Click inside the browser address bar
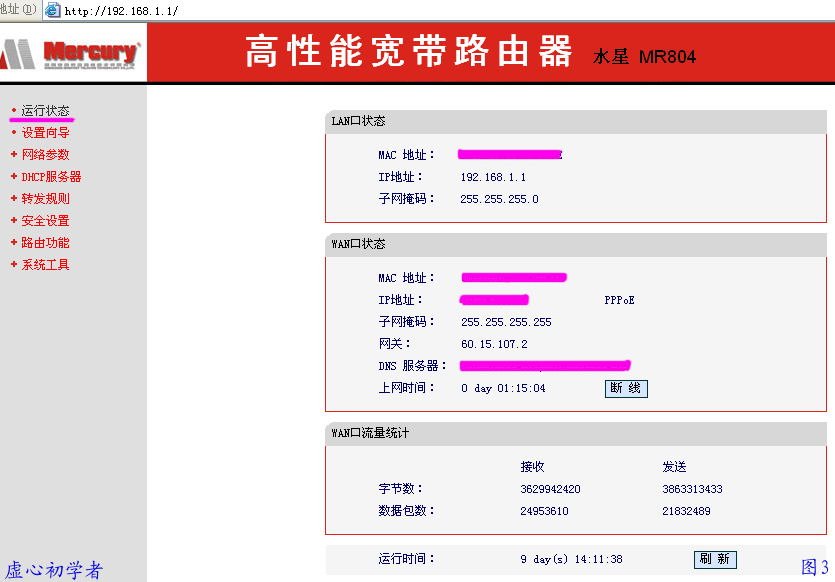Screen dimensions: 835x582 [x=150, y=11]
